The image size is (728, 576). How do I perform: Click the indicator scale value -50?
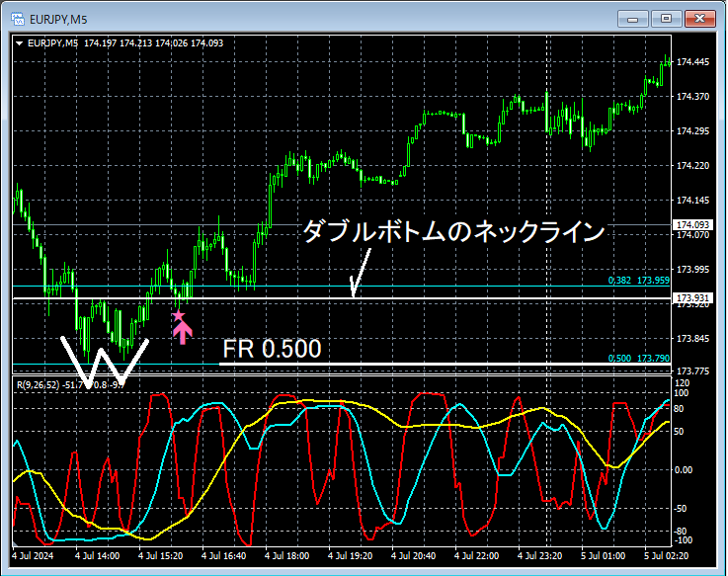point(681,509)
